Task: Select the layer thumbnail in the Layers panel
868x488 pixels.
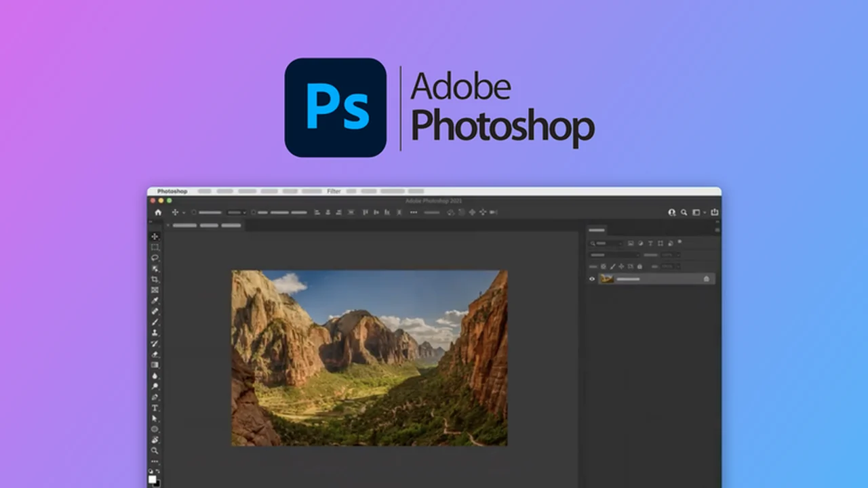Action: [x=606, y=279]
